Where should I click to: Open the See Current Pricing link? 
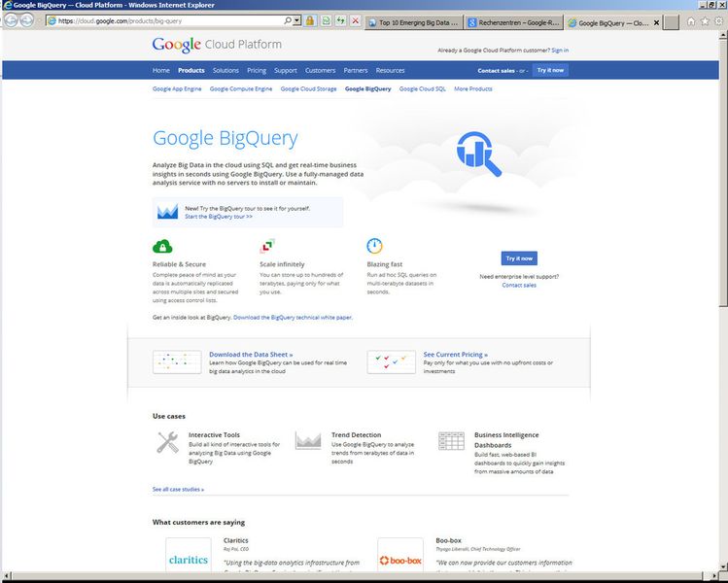click(456, 354)
